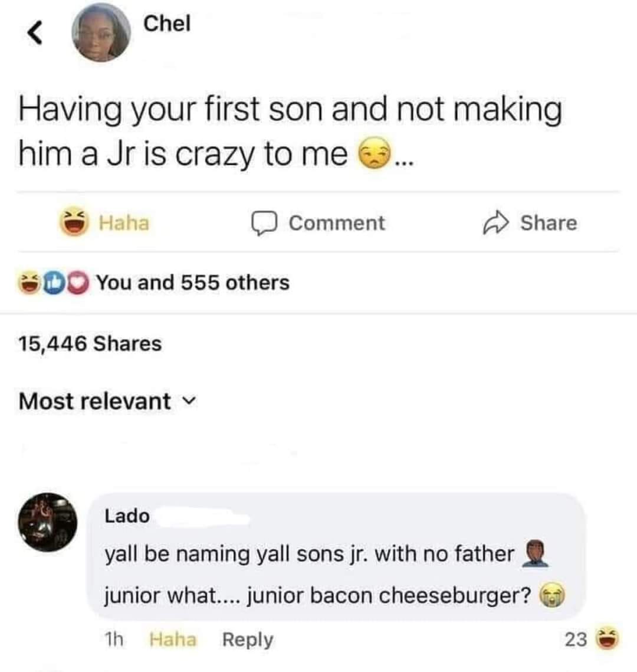
Task: Expand the Most relevant sort dropdown
Action: point(94,401)
